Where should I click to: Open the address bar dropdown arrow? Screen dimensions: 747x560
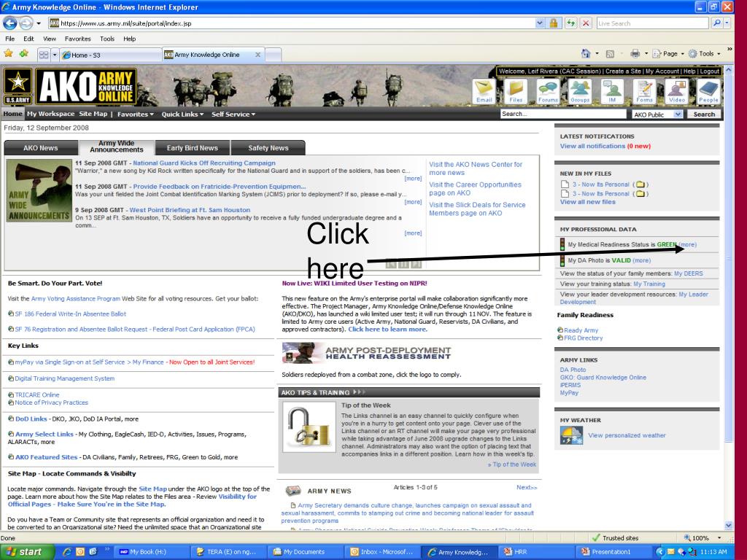click(539, 23)
